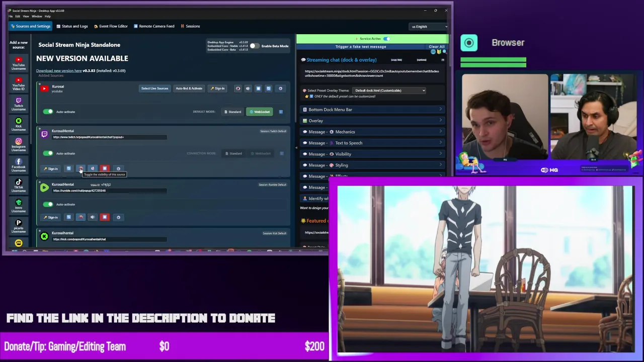Viewport: 644px width, 362px height.
Task: Add a TikTok Username source
Action: pyautogui.click(x=19, y=186)
